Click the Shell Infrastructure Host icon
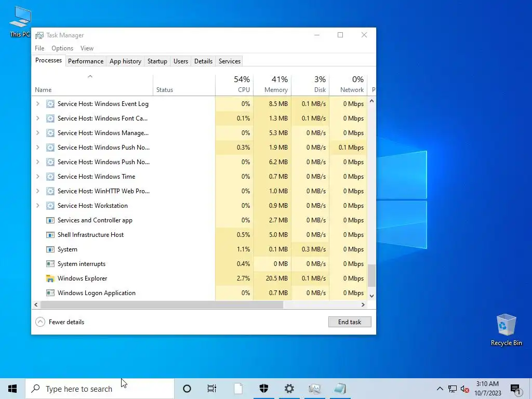The height and width of the screenshot is (399, 532). (x=50, y=235)
